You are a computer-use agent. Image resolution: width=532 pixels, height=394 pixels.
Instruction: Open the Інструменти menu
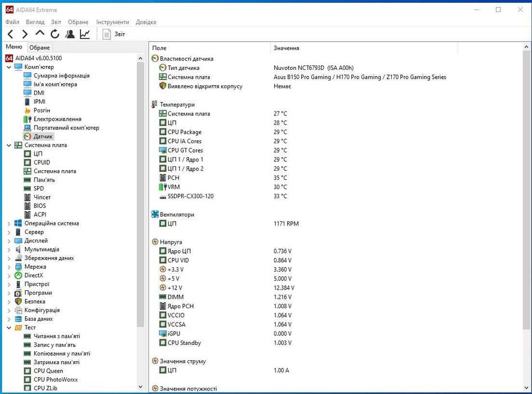point(112,22)
